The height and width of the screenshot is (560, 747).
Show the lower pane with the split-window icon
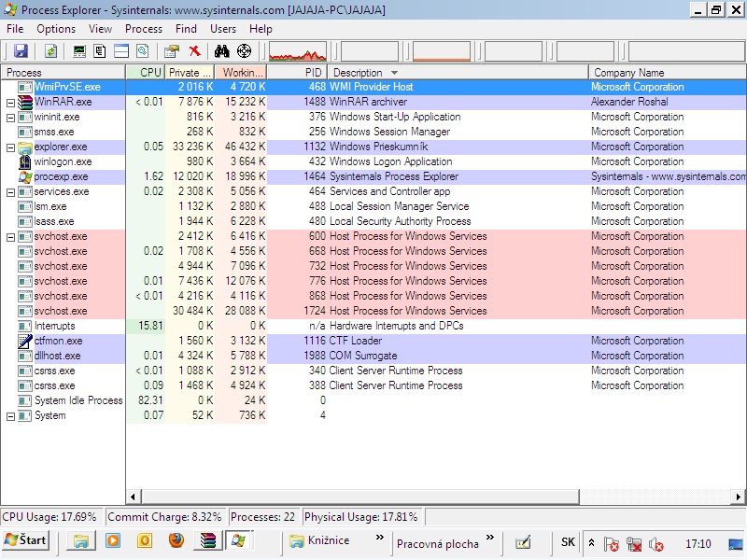tap(121, 51)
